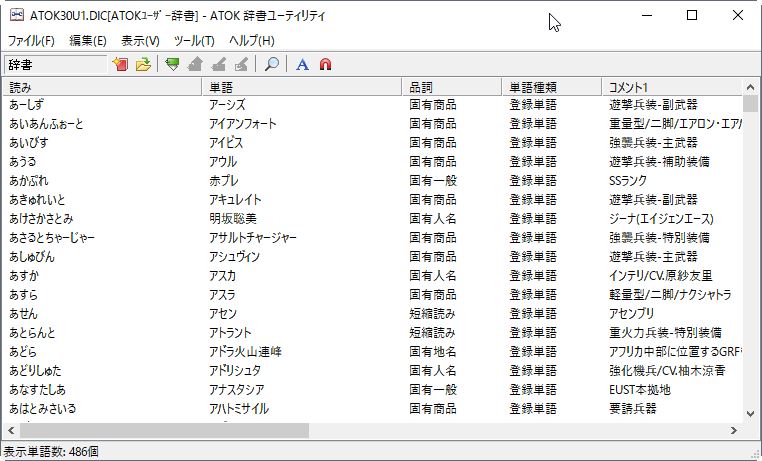Select the word 明坂聡美
Viewport: 762px width, 461px height.
click(x=233, y=218)
